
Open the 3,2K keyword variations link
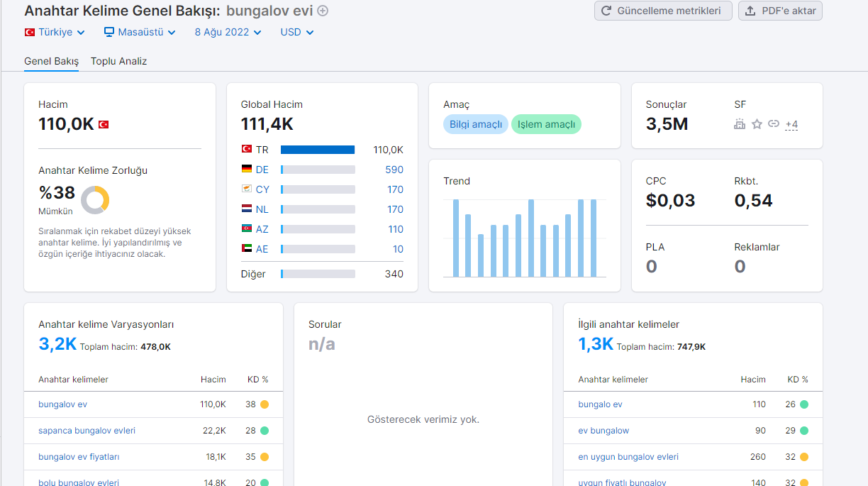57,344
